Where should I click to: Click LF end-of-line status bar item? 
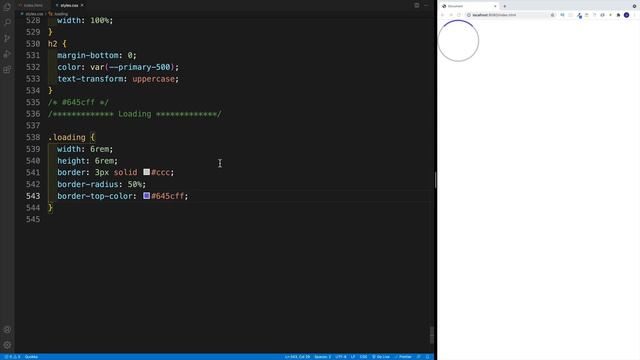[353, 357]
